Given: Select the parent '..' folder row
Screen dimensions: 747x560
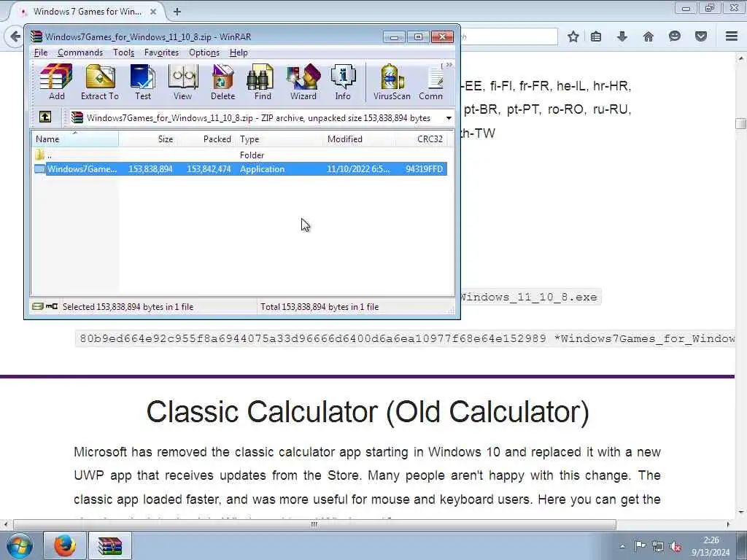Looking at the screenshot, I should tap(241, 155).
